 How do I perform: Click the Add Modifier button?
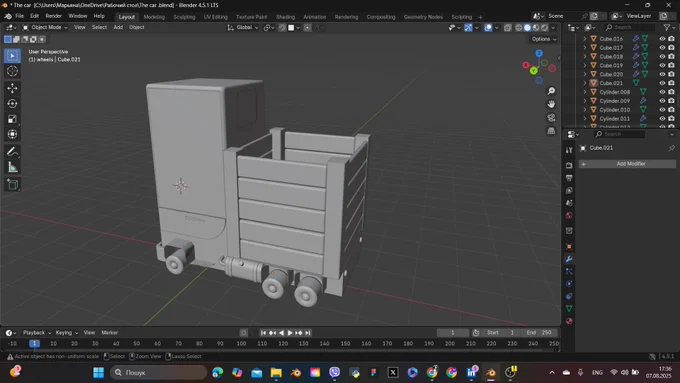628,164
